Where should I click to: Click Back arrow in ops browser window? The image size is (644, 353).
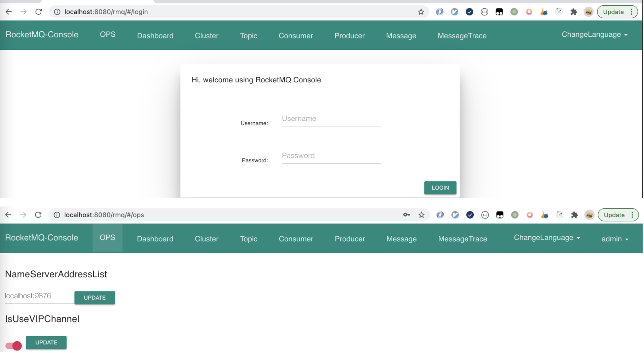tap(8, 215)
